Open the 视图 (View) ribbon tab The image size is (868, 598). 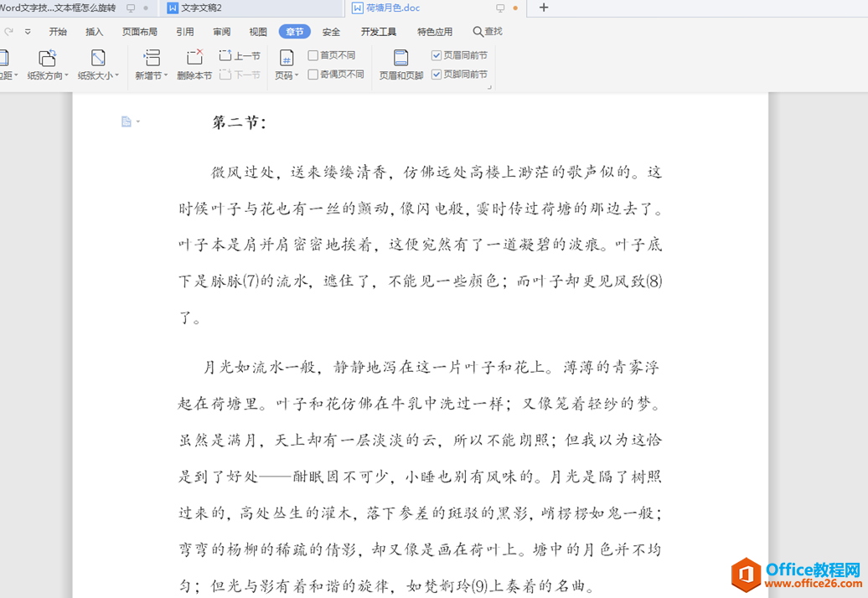[x=258, y=32]
